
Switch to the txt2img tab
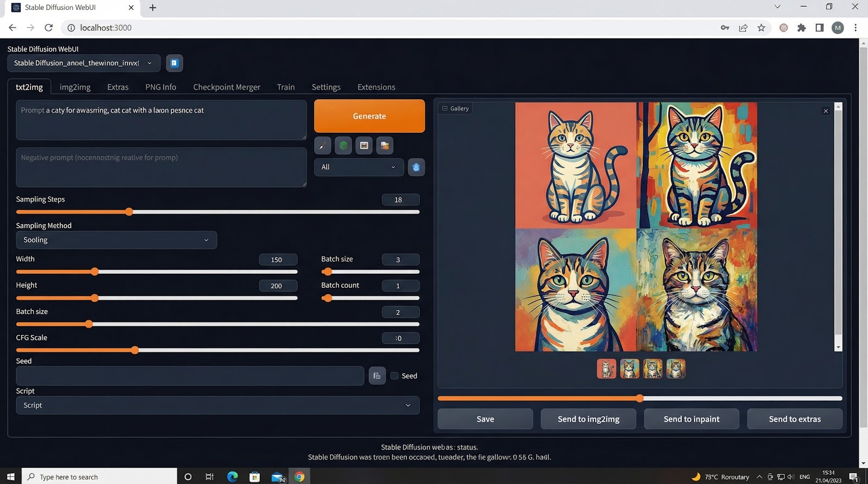(29, 87)
